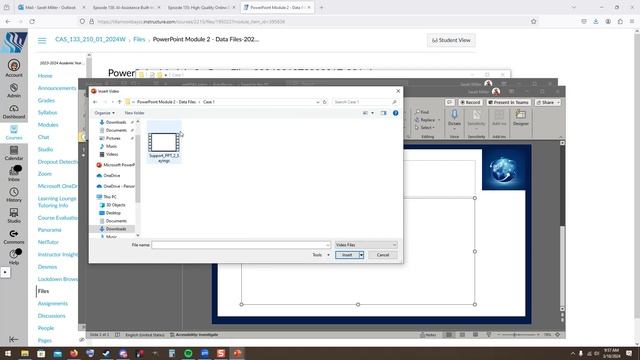The width and height of the screenshot is (640, 360).
Task: Refresh the dialog folder view
Action: (x=325, y=102)
